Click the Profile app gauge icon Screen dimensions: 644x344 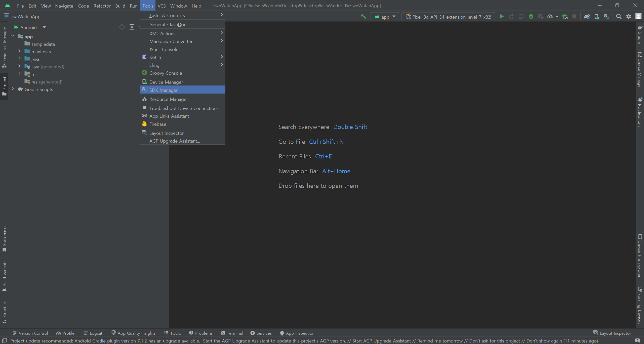(x=550, y=17)
